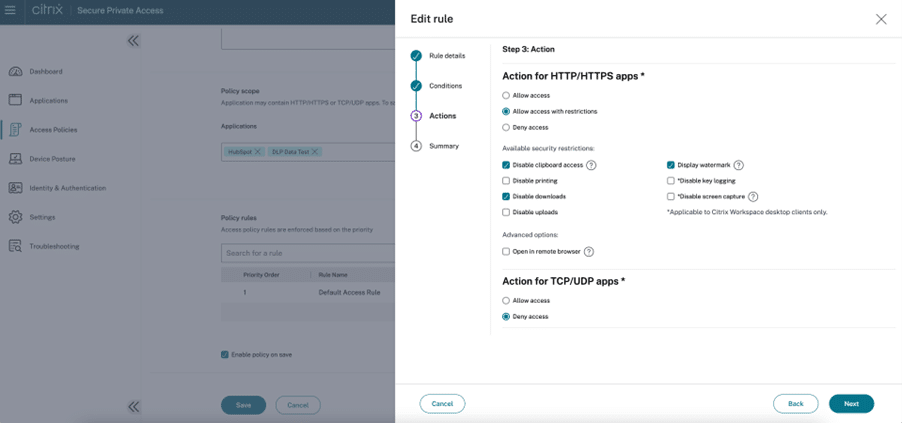Collapse sidebar using top double-chevron icon

[x=133, y=41]
